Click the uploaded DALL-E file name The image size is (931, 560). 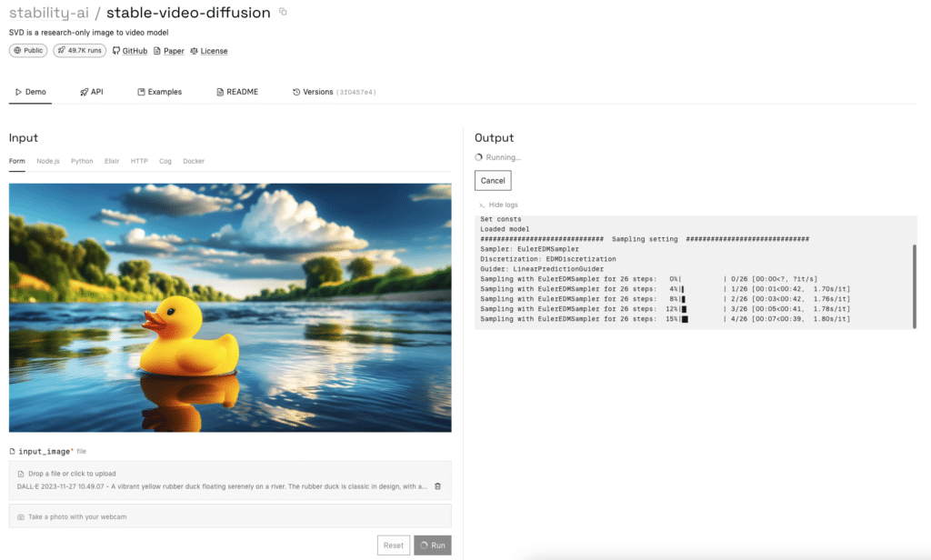click(x=222, y=486)
